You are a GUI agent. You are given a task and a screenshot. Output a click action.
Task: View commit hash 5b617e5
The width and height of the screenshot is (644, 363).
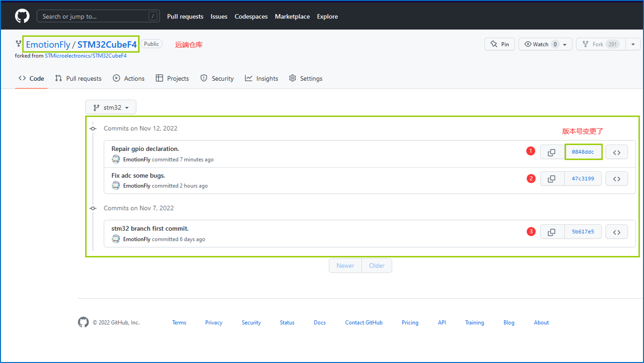pos(583,232)
